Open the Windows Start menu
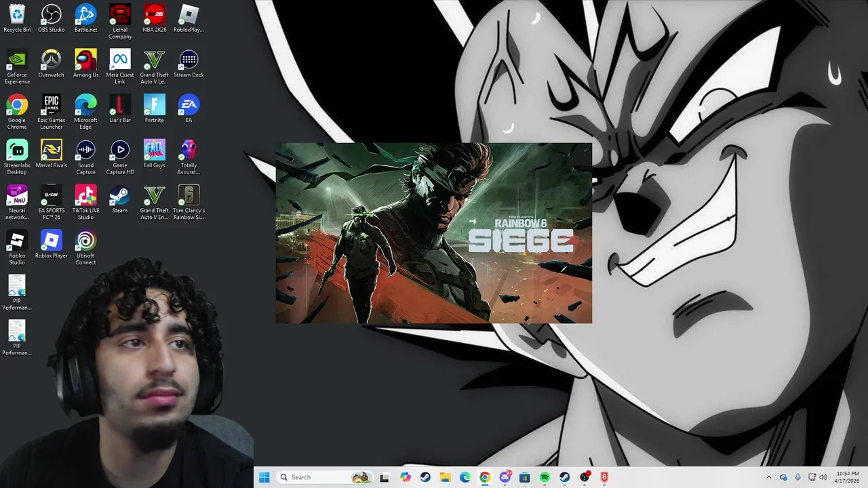The image size is (868, 488). (264, 477)
